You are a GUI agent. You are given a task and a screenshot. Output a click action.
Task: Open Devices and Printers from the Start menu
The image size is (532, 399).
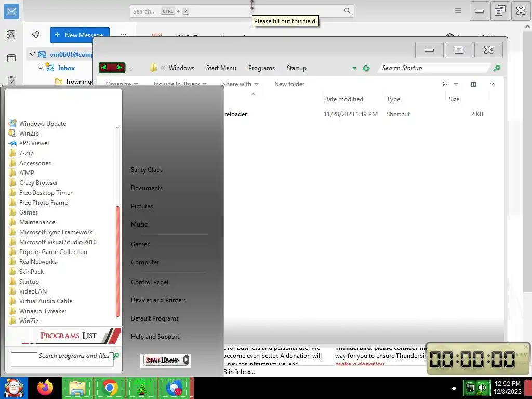158,300
